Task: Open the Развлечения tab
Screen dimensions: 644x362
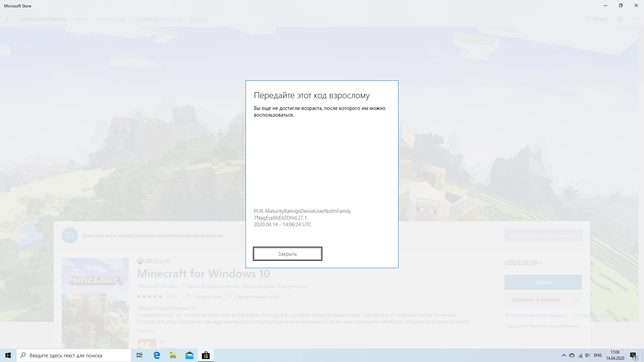Action: pos(110,19)
